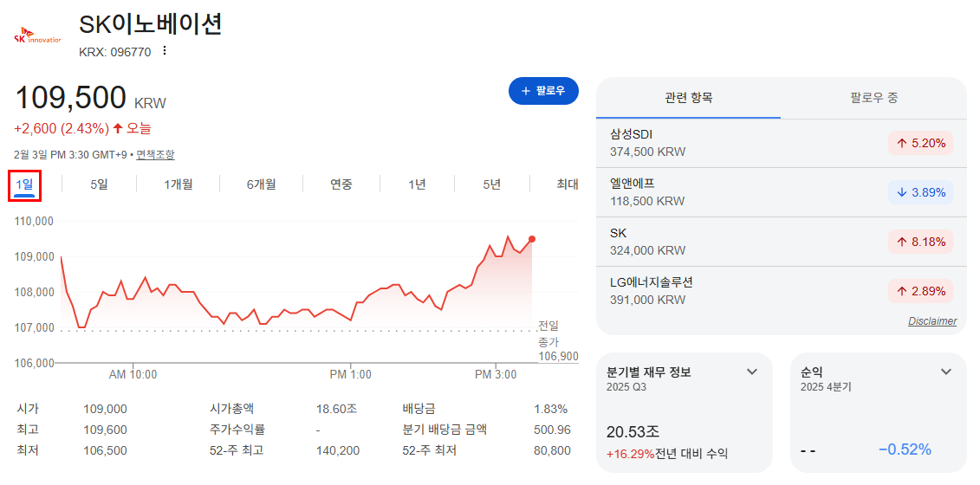
Task: Click the +2,600 (2.43%) change text
Action: click(61, 129)
